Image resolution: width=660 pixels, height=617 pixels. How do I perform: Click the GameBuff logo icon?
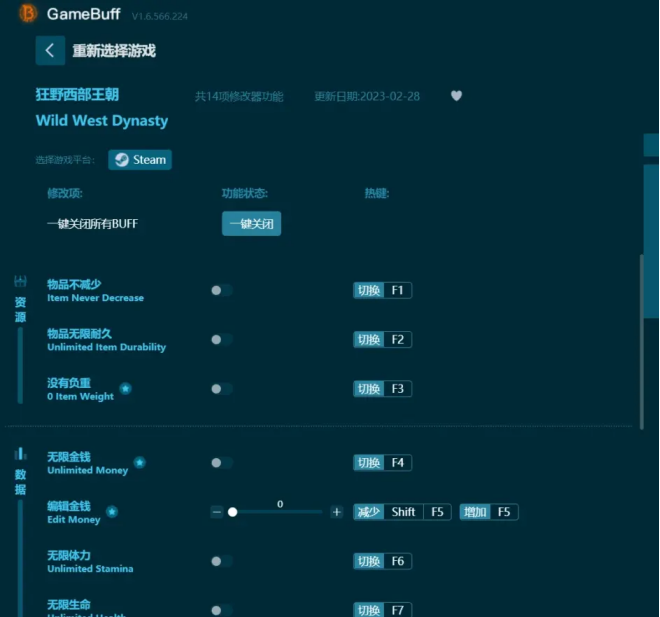pyautogui.click(x=28, y=13)
